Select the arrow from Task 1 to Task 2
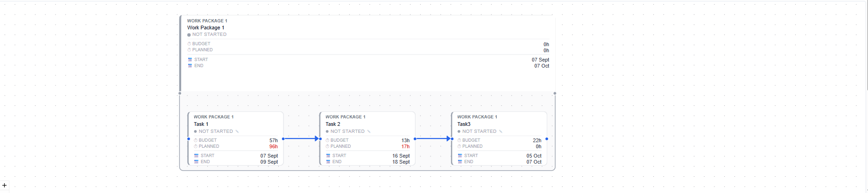Image resolution: width=868 pixels, height=193 pixels. click(302, 138)
